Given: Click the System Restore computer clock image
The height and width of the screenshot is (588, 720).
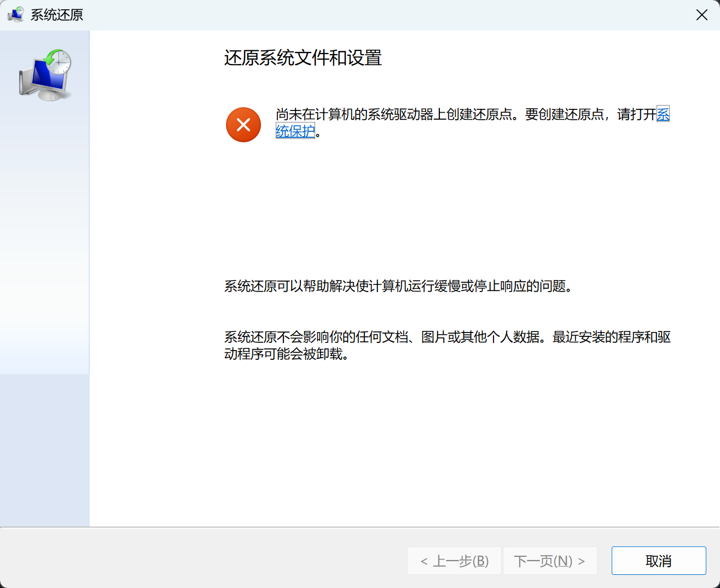Looking at the screenshot, I should click(45, 75).
